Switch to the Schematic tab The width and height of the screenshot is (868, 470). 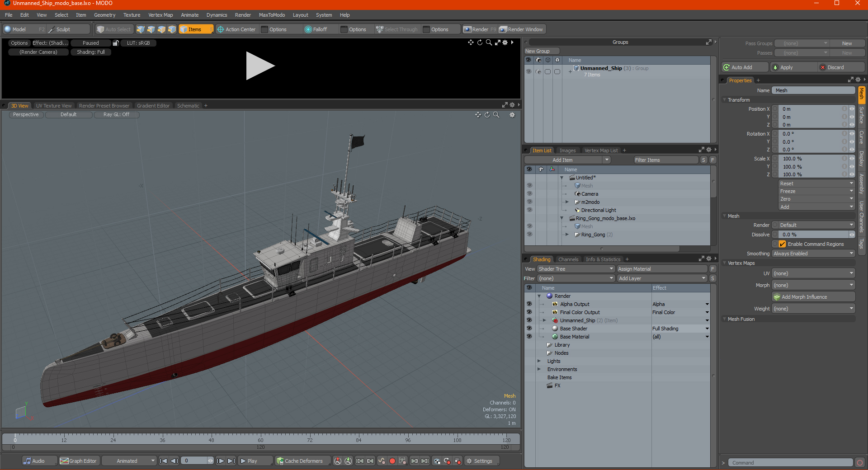pos(188,106)
